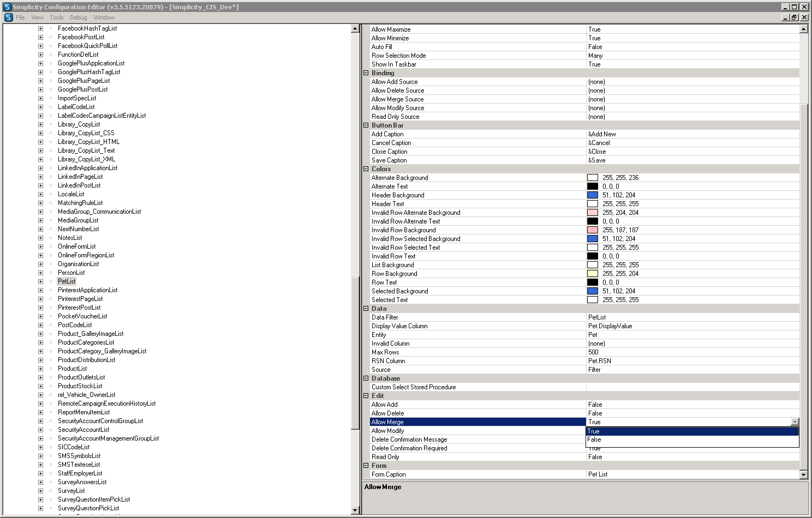This screenshot has height=518, width=812.
Task: Click the tree panel scroll-down arrow
Action: tap(355, 510)
